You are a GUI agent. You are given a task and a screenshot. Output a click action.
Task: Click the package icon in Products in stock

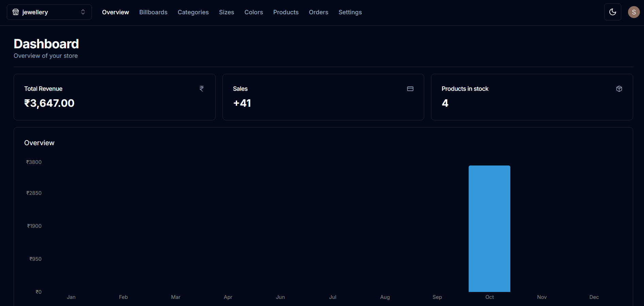pos(619,89)
